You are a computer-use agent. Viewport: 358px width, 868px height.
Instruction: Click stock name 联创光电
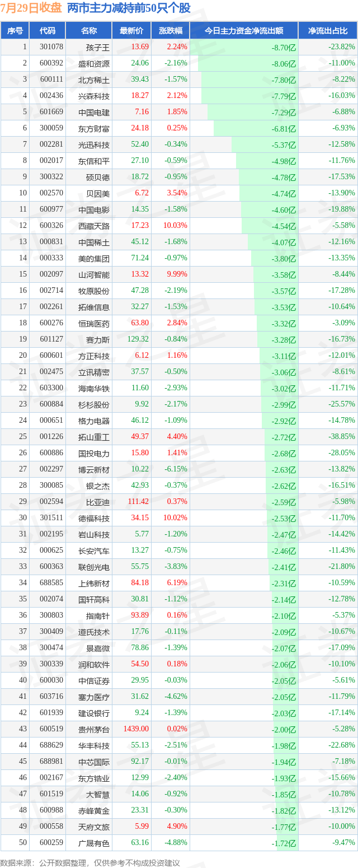tap(94, 567)
